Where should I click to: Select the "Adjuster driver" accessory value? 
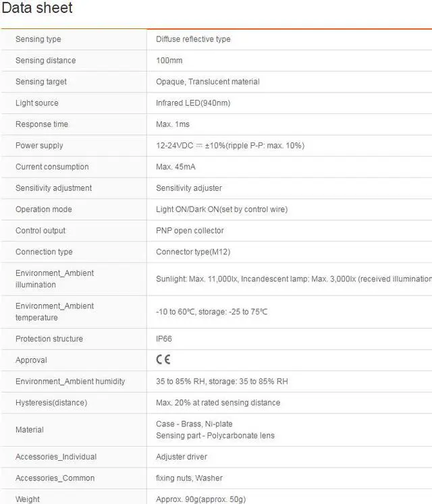pyautogui.click(x=183, y=457)
